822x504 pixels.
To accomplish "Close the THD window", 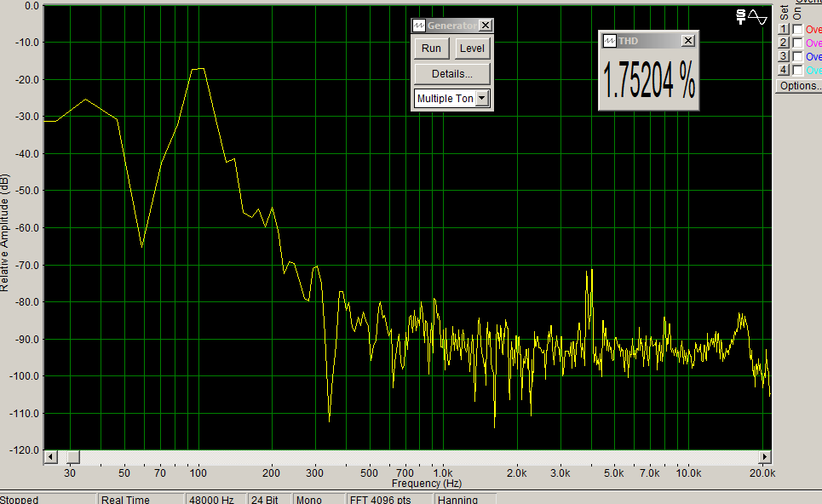I will [688, 41].
